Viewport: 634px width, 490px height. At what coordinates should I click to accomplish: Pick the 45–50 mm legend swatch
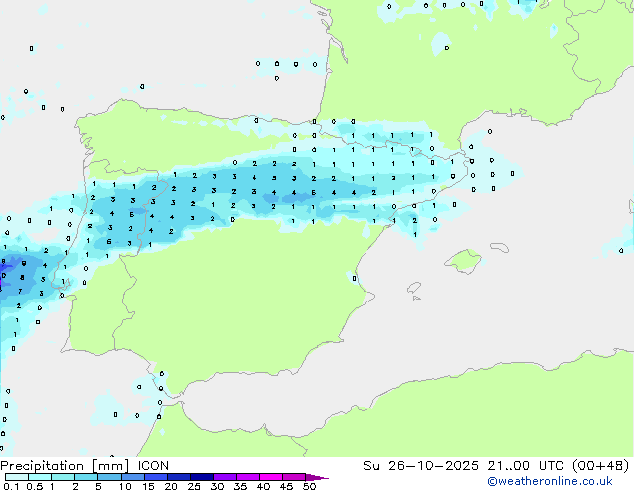pos(294,477)
